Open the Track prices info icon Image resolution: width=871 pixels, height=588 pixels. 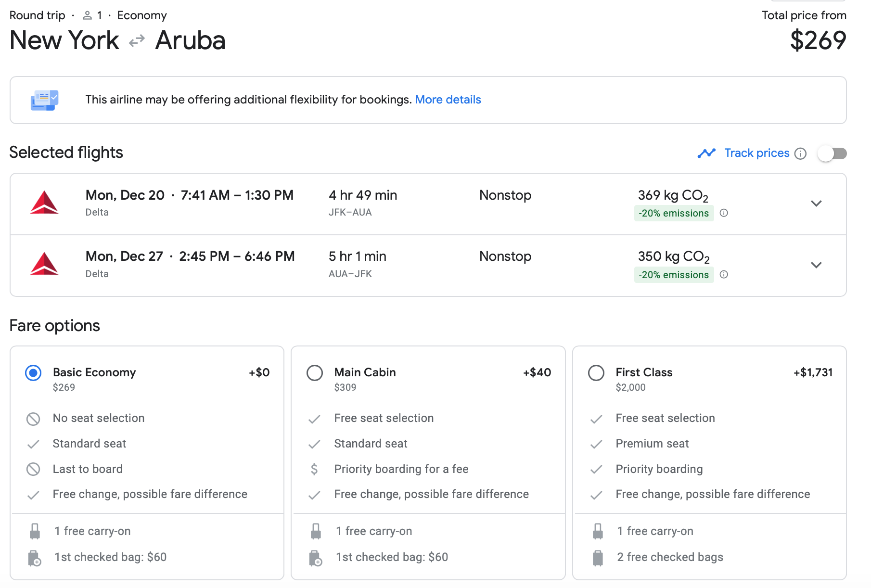[x=800, y=153]
